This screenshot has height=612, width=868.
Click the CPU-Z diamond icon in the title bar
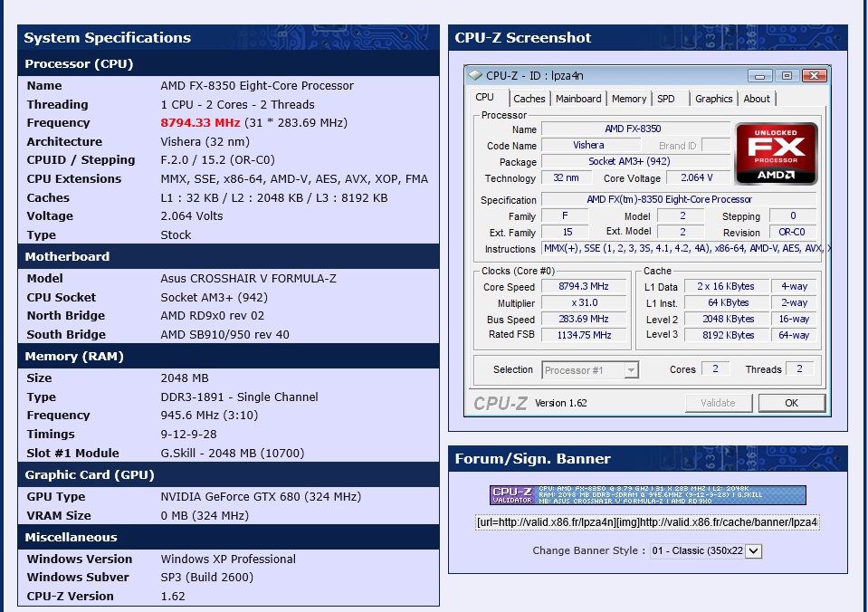point(474,76)
